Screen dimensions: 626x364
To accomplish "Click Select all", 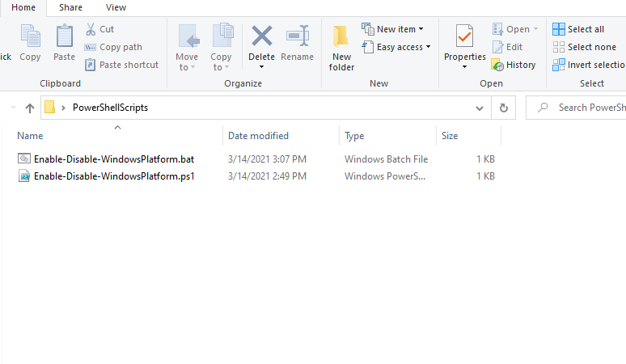I will click(578, 29).
